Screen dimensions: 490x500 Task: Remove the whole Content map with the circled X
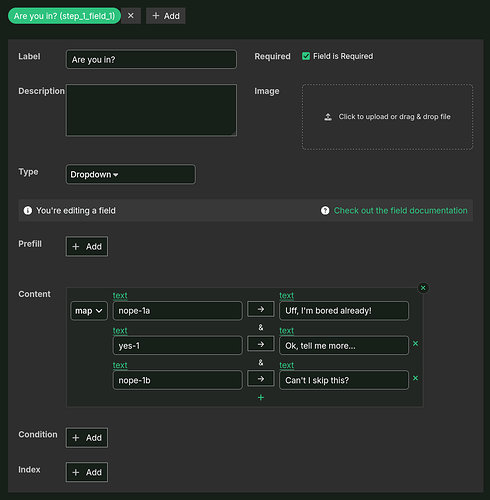[x=423, y=288]
